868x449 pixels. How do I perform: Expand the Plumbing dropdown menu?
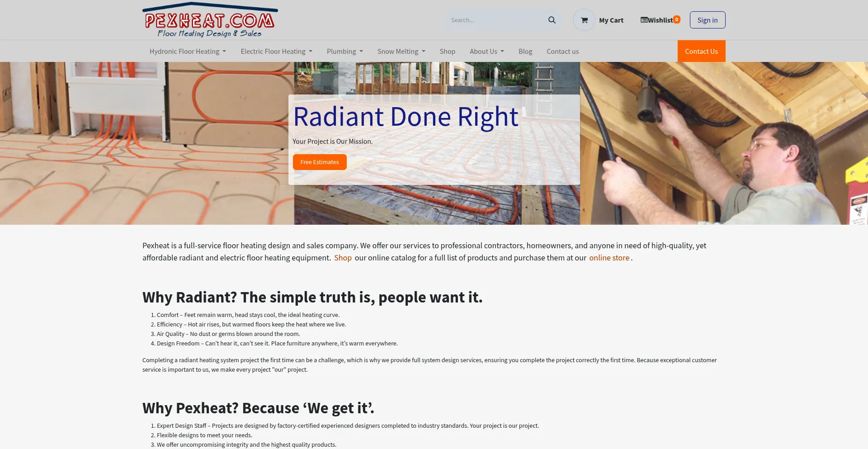click(x=345, y=51)
